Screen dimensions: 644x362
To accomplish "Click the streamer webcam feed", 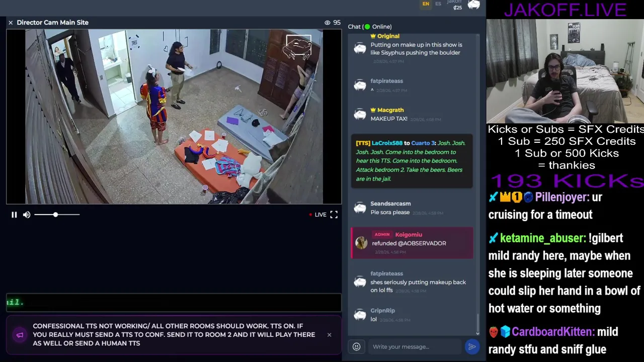I will point(565,71).
